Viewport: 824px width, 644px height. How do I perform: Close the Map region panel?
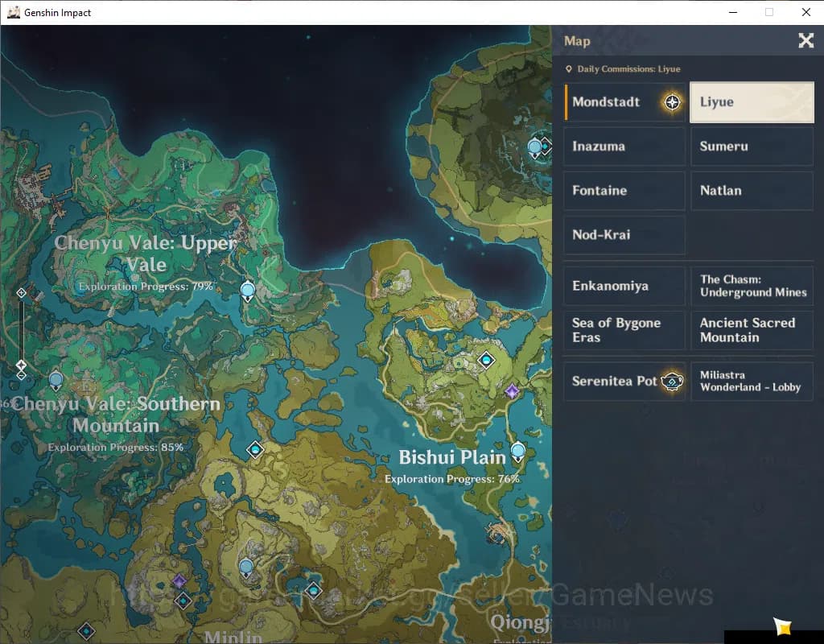click(x=805, y=40)
